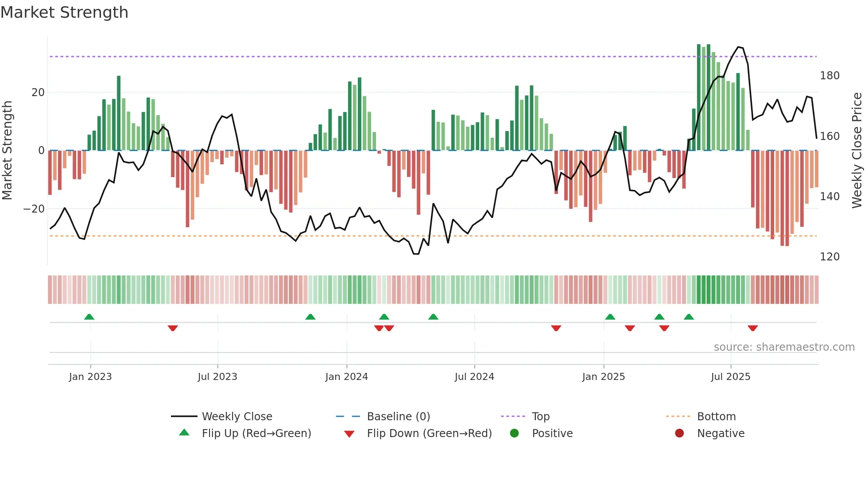The height and width of the screenshot is (488, 868).
Task: Click the source: sharemaestro.com text
Action: [784, 347]
